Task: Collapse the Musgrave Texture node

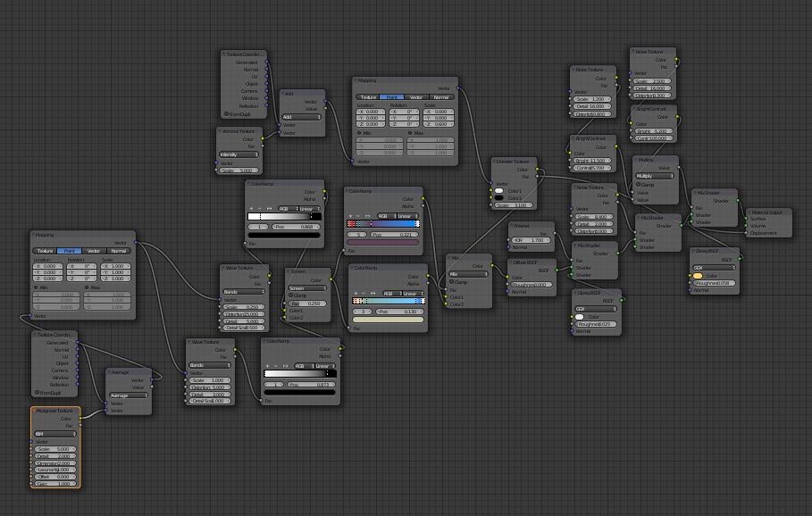Action: click(x=34, y=411)
